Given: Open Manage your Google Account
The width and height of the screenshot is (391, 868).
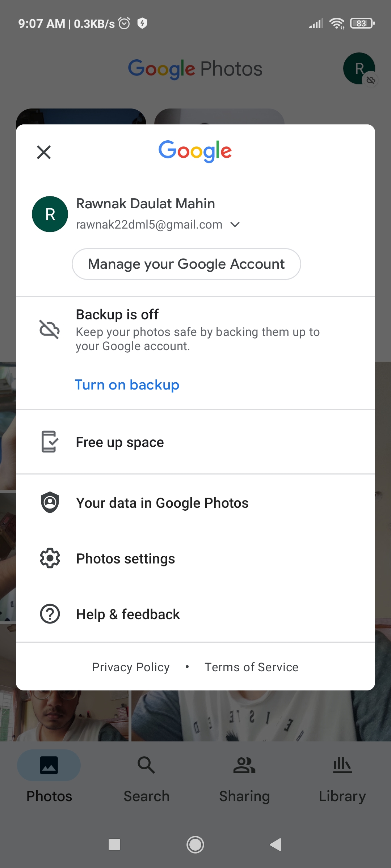Looking at the screenshot, I should click(186, 264).
